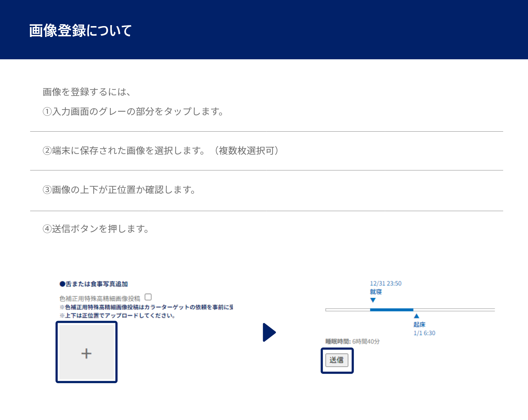Screen dimensions: 528x420
Task: Tap the gray plus image upload box
Action: [86, 352]
